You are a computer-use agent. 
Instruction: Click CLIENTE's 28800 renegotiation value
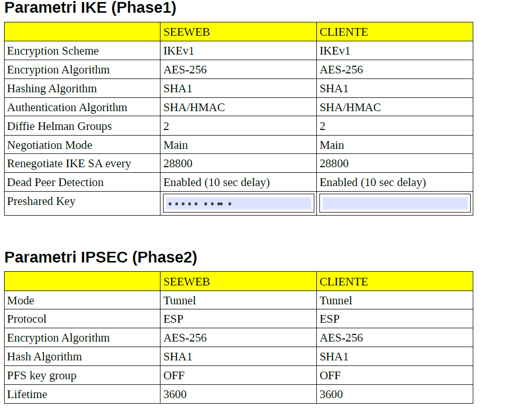click(x=334, y=164)
